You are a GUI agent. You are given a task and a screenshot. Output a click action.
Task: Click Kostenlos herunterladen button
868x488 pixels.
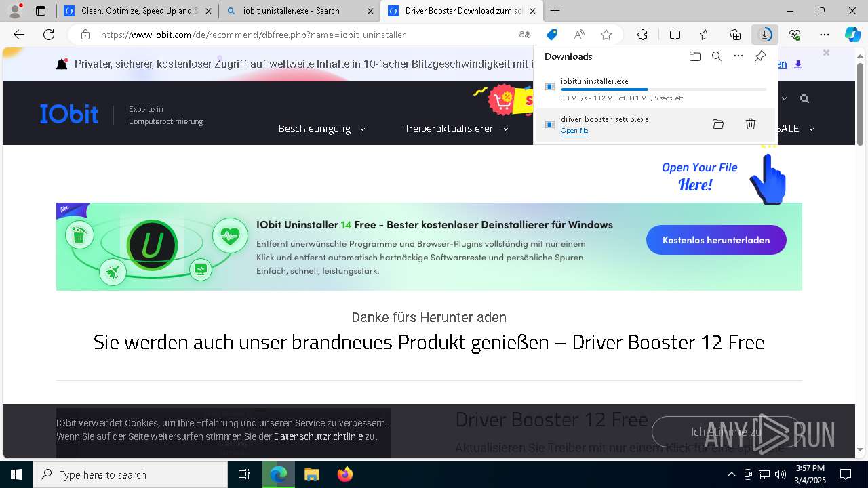click(x=716, y=240)
